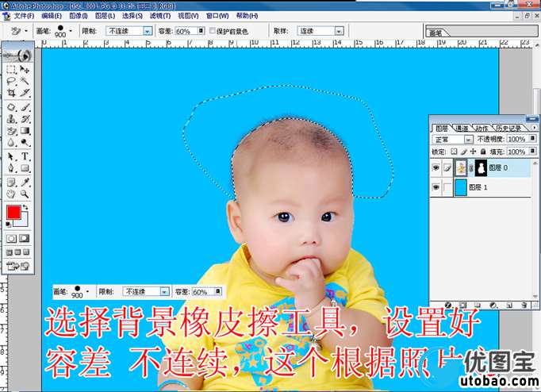Swap foreground and background colors
The width and height of the screenshot is (541, 392).
coord(25,207)
